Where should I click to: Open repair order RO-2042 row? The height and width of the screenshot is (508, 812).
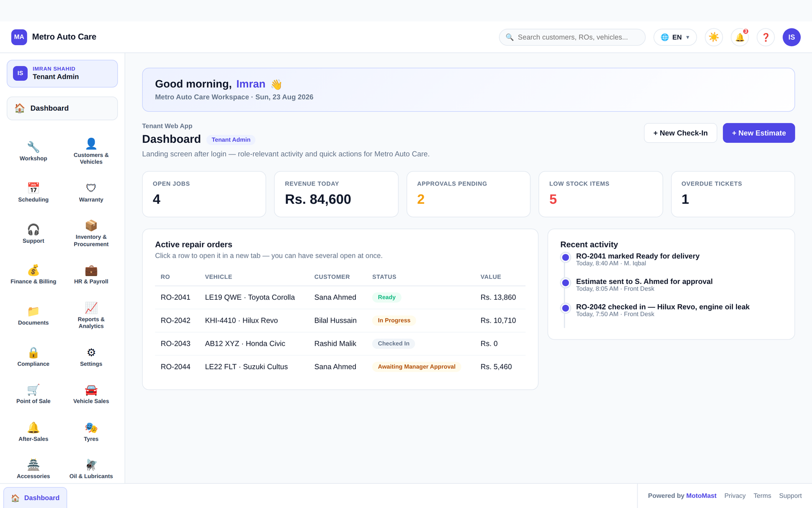[340, 321]
